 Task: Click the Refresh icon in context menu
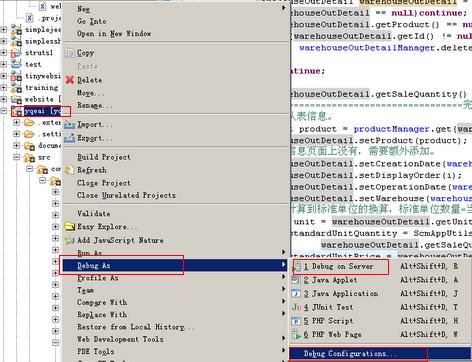(x=69, y=170)
